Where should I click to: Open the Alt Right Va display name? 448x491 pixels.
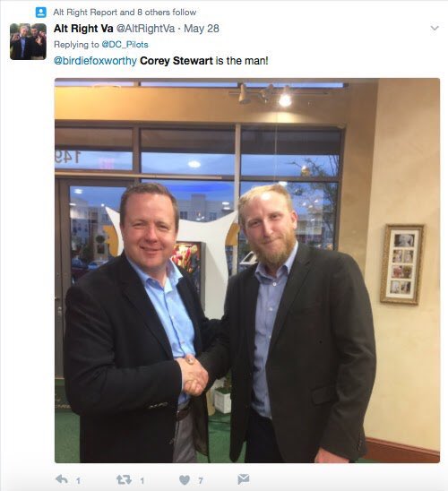tap(83, 29)
